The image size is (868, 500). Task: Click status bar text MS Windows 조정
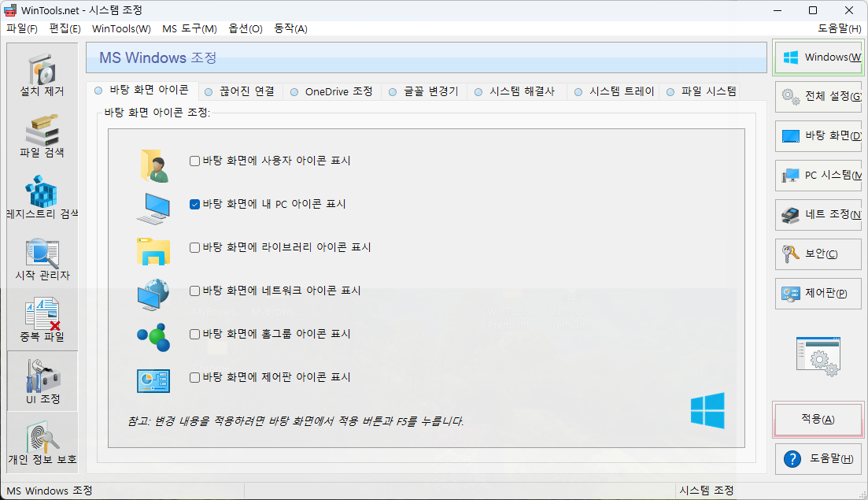coord(50,491)
